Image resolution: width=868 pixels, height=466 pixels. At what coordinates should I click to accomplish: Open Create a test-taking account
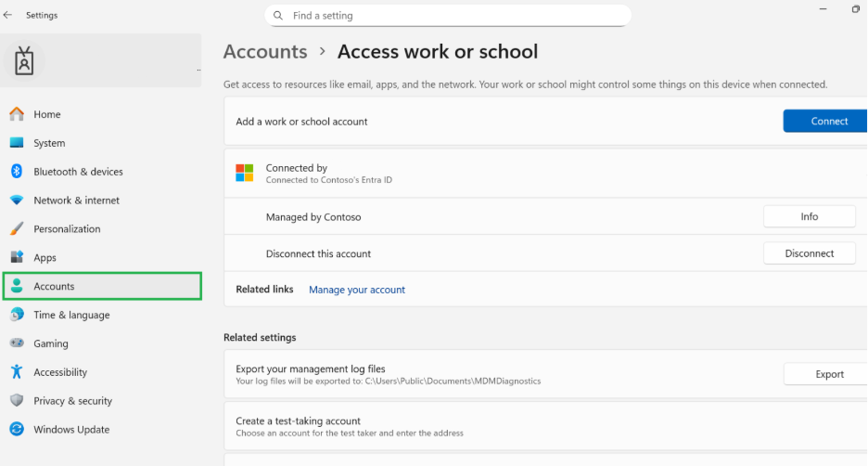[x=545, y=426]
